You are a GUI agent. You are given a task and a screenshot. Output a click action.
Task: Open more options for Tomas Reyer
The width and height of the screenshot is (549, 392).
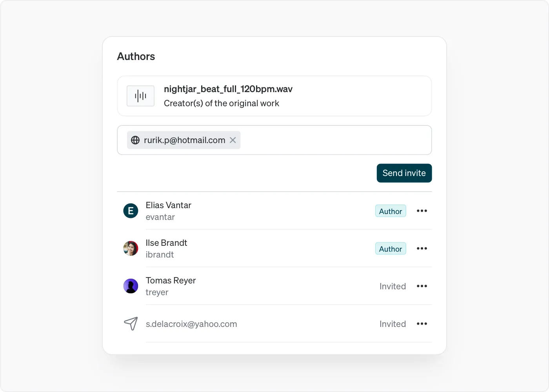[x=422, y=286]
